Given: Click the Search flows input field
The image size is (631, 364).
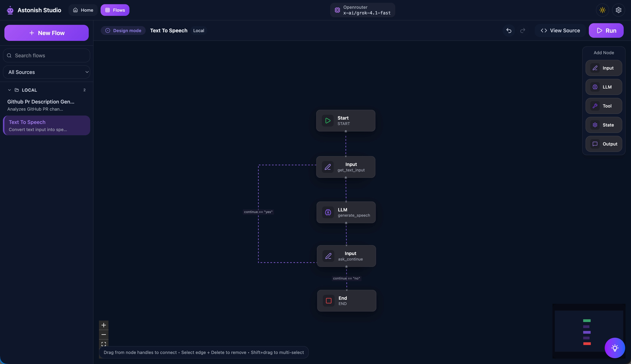Looking at the screenshot, I should 46,55.
